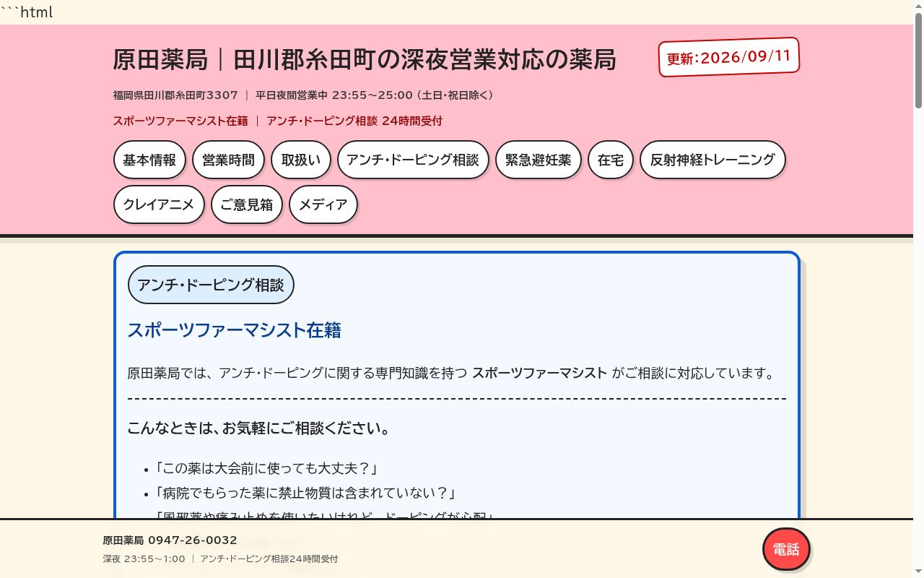
Task: Open the 基本情報 nav pill
Action: point(149,160)
